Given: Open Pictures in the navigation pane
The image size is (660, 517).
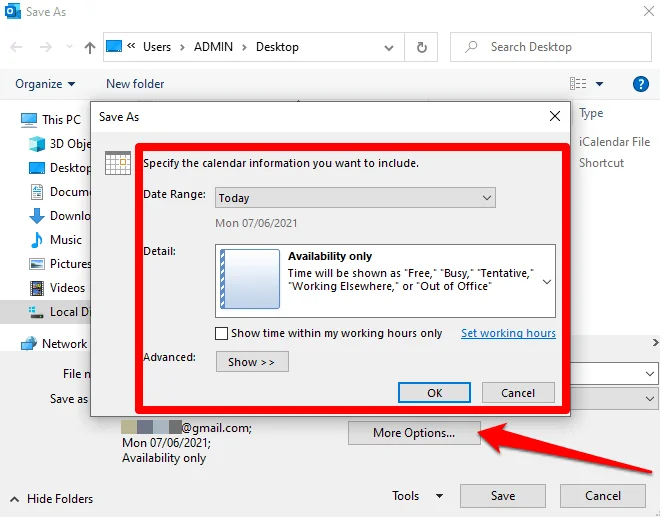Looking at the screenshot, I should tap(59, 264).
